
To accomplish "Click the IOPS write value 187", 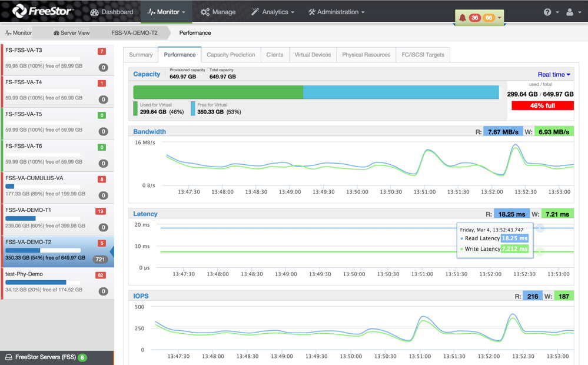I will point(564,296).
